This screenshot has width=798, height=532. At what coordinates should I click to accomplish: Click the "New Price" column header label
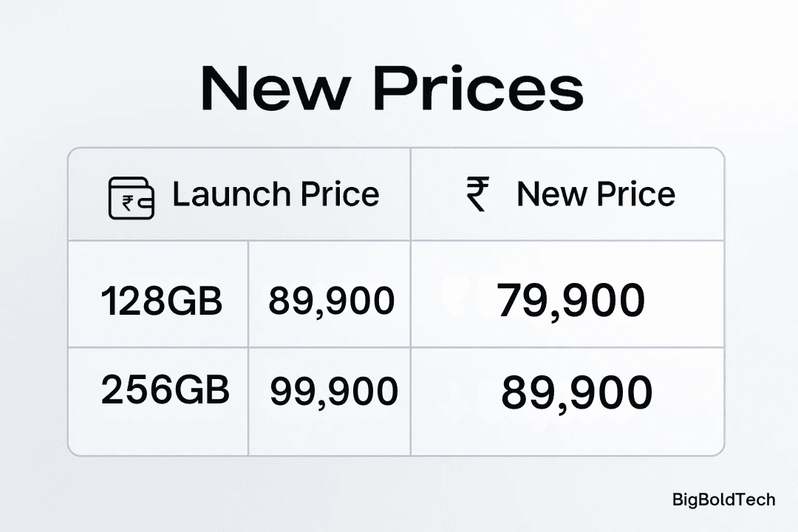tap(596, 194)
